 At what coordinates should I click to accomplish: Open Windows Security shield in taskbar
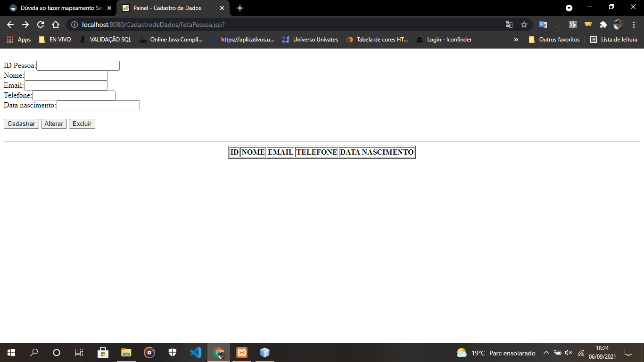point(172,353)
